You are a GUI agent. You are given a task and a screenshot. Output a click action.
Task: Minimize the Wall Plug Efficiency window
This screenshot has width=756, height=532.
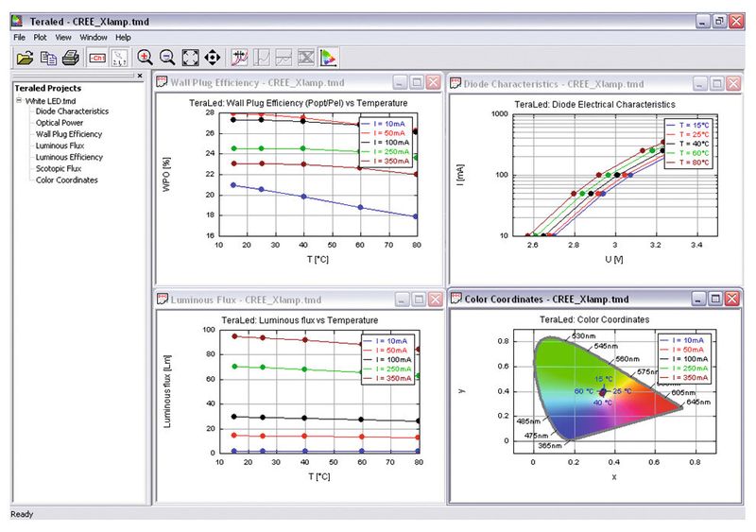400,82
